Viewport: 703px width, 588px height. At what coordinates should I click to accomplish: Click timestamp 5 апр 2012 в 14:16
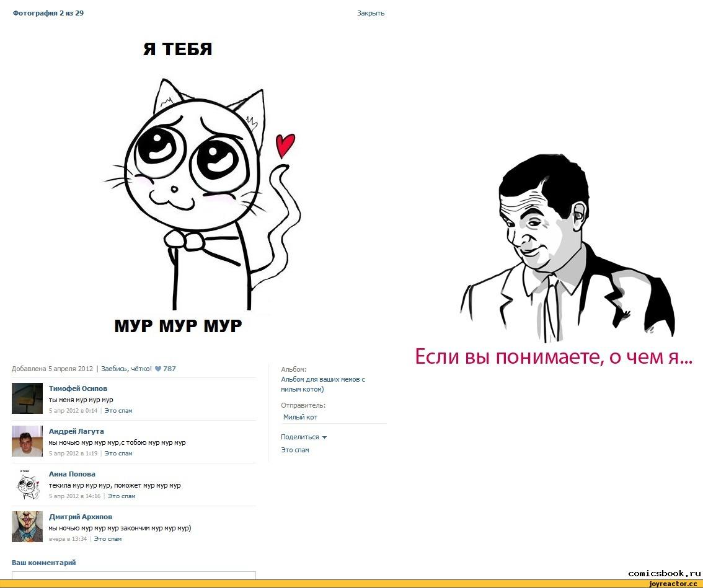[74, 496]
